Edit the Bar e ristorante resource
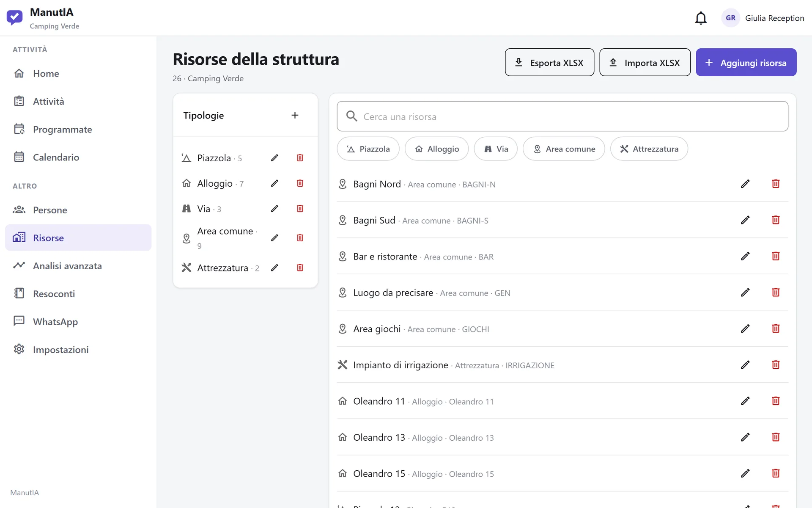The image size is (812, 508). coord(745,256)
